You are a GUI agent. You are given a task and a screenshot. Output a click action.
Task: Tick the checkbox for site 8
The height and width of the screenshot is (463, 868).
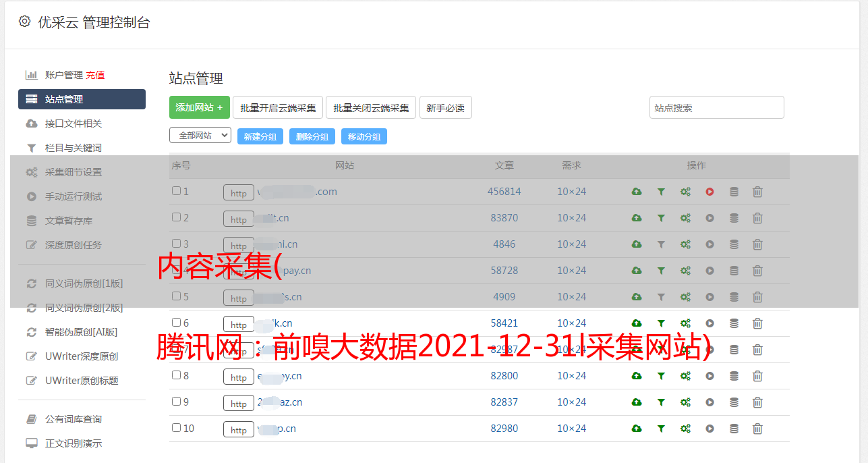pyautogui.click(x=176, y=375)
